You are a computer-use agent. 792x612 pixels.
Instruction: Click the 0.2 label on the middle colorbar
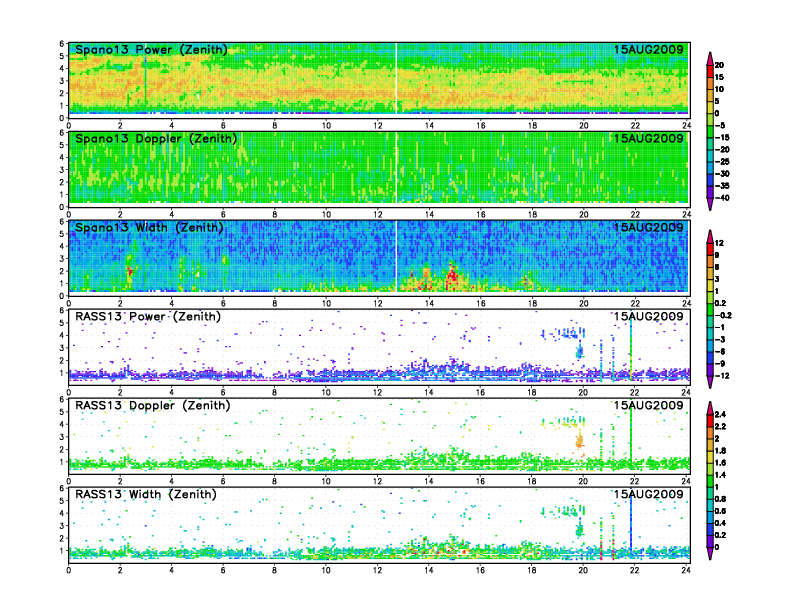(x=721, y=303)
